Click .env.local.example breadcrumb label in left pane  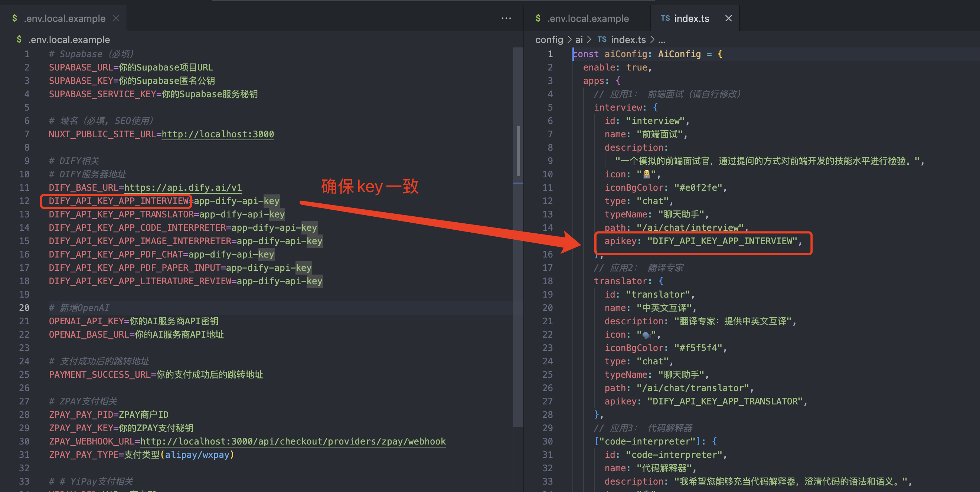(69, 40)
